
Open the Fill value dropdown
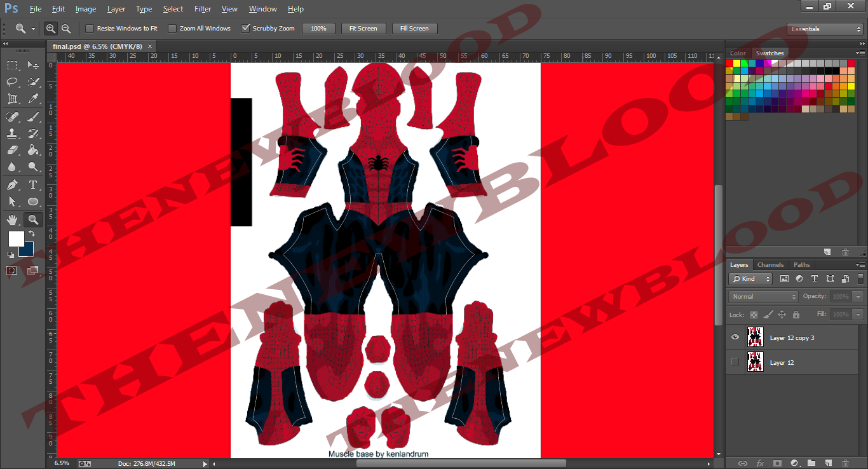858,315
